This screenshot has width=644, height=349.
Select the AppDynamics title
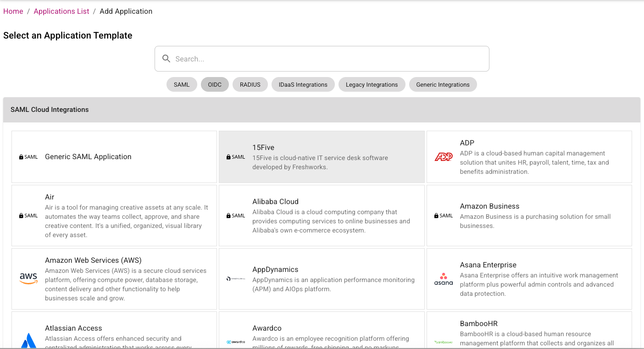275,270
